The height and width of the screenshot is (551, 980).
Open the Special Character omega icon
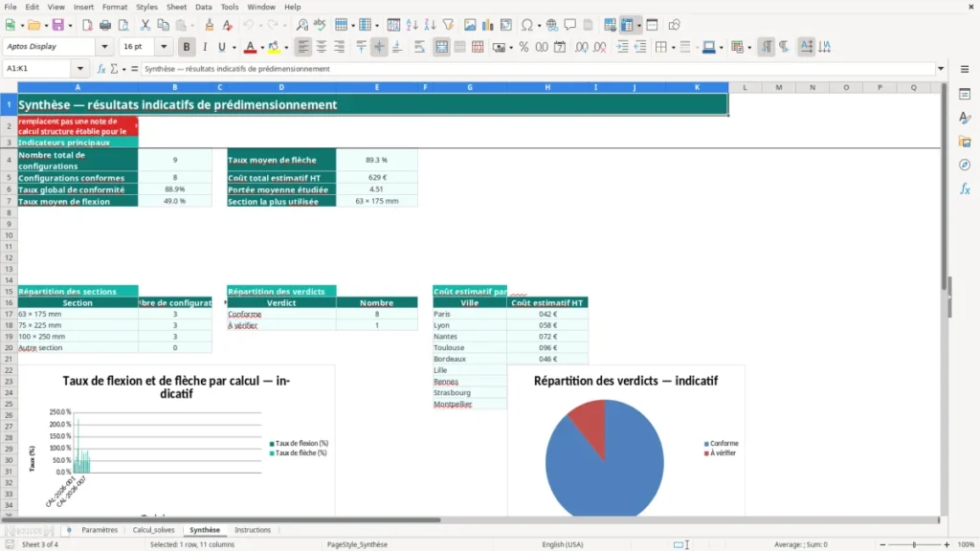[527, 25]
